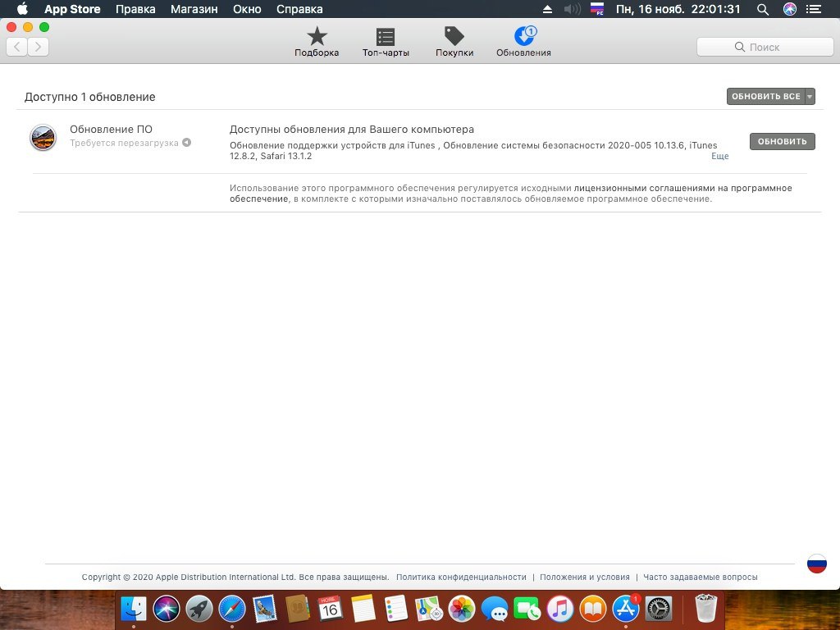Click the ОБНОВИТЬ ВСЕ button
The image size is (840, 630).
(765, 97)
